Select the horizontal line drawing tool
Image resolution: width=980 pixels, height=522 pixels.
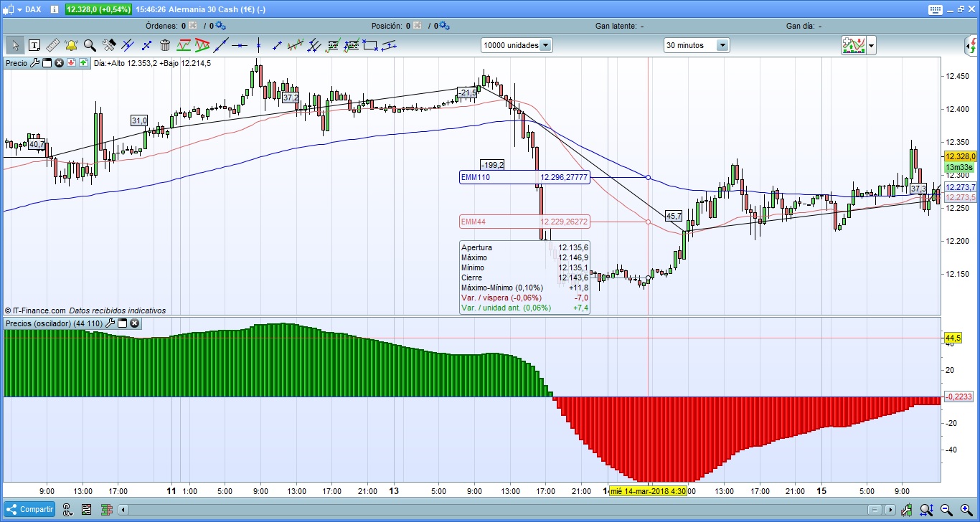[x=240, y=45]
